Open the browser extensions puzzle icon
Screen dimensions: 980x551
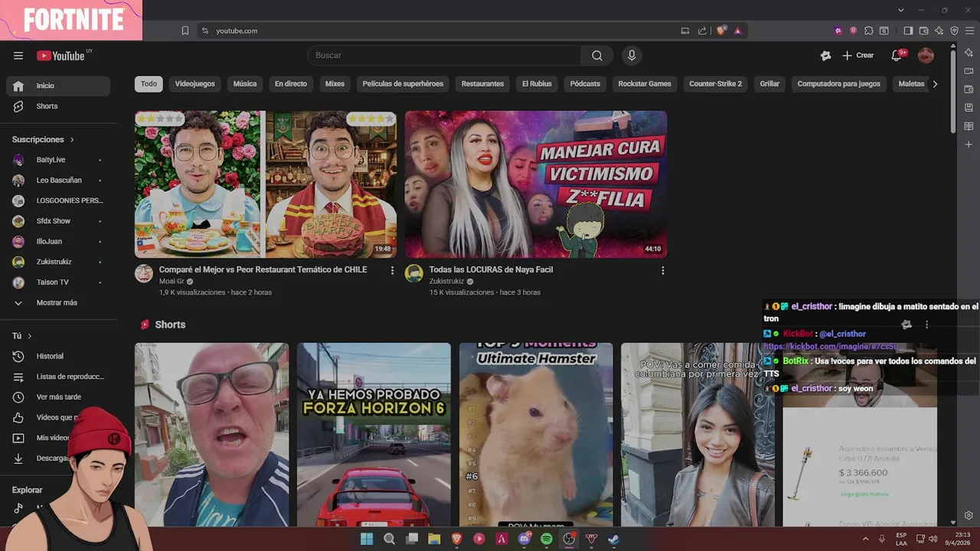pyautogui.click(x=869, y=31)
